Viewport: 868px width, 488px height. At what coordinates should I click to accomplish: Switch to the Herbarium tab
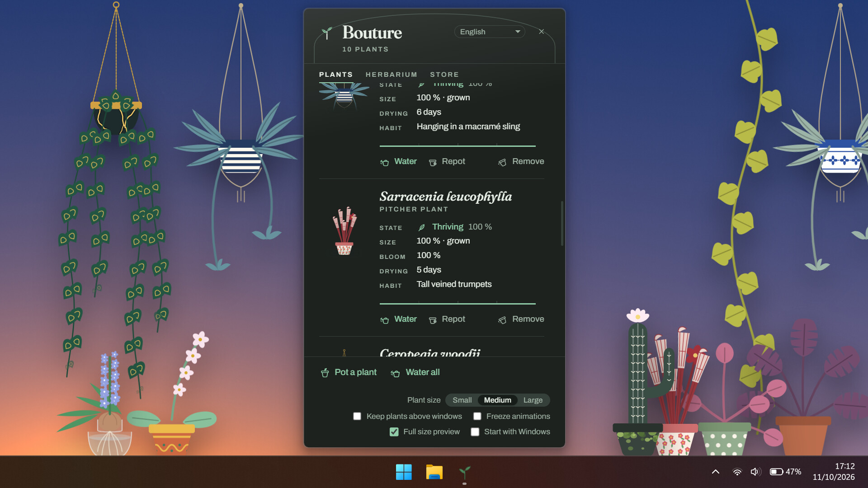click(x=391, y=75)
